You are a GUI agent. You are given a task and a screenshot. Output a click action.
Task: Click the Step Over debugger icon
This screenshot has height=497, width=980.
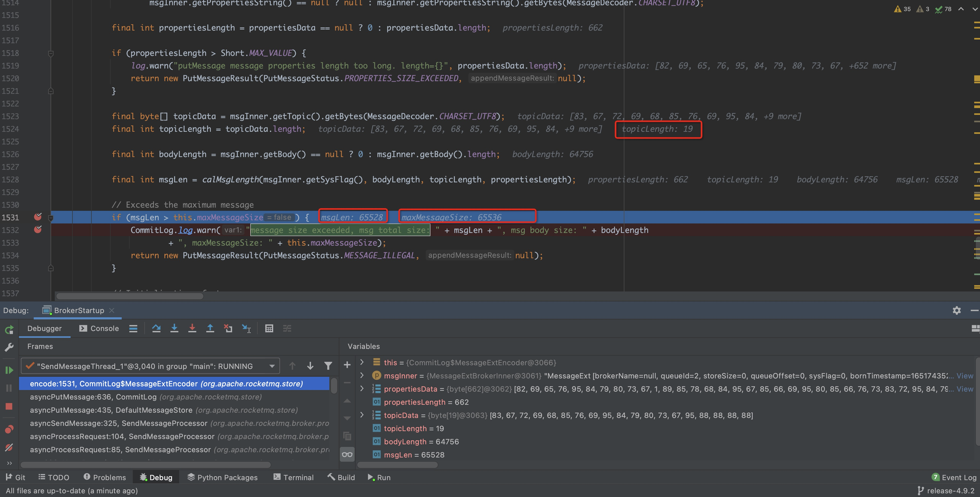pos(156,328)
